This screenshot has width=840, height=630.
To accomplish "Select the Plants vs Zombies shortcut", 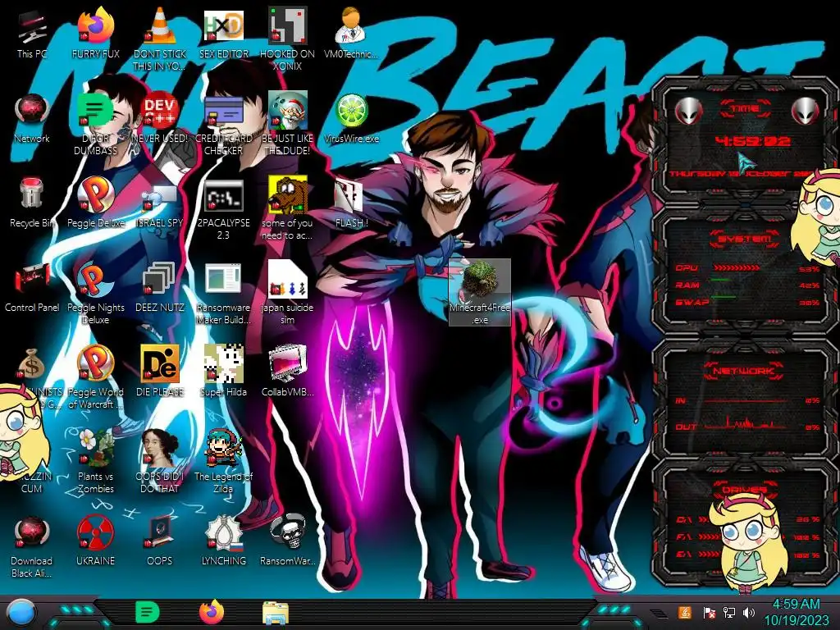I will click(95, 462).
